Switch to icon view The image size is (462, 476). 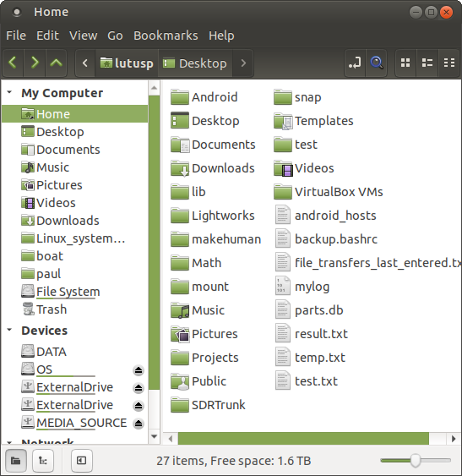point(405,63)
